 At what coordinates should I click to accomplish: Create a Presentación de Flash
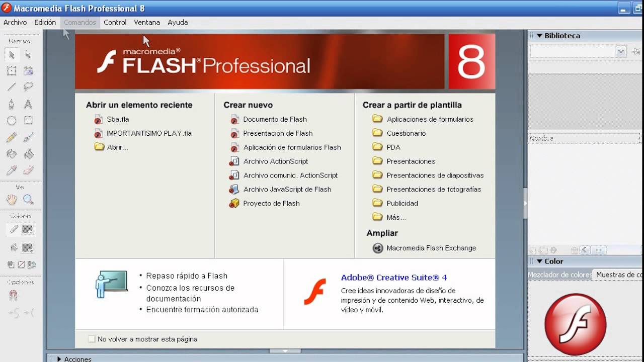coord(278,133)
